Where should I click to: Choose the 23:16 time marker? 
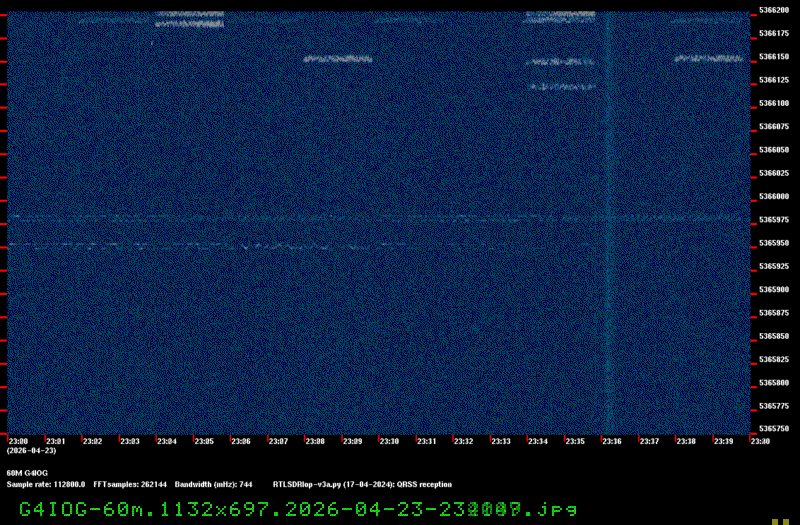612,441
